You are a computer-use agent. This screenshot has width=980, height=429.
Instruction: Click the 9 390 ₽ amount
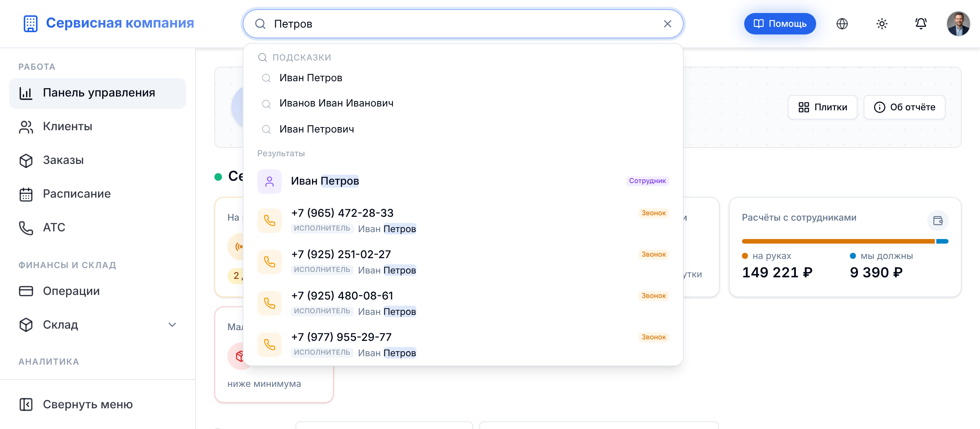pyautogui.click(x=876, y=272)
